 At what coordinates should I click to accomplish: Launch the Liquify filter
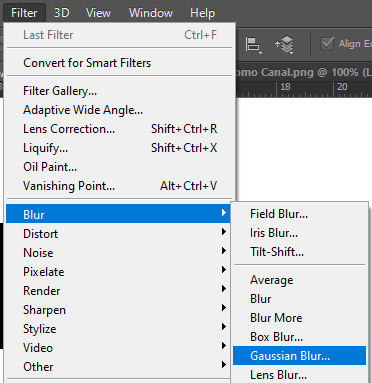point(119,148)
